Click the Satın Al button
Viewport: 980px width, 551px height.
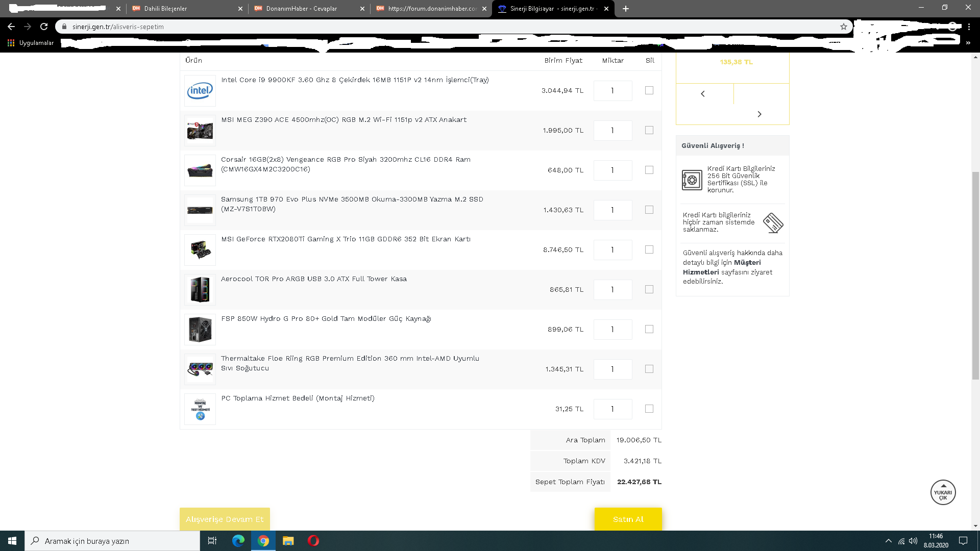click(628, 519)
